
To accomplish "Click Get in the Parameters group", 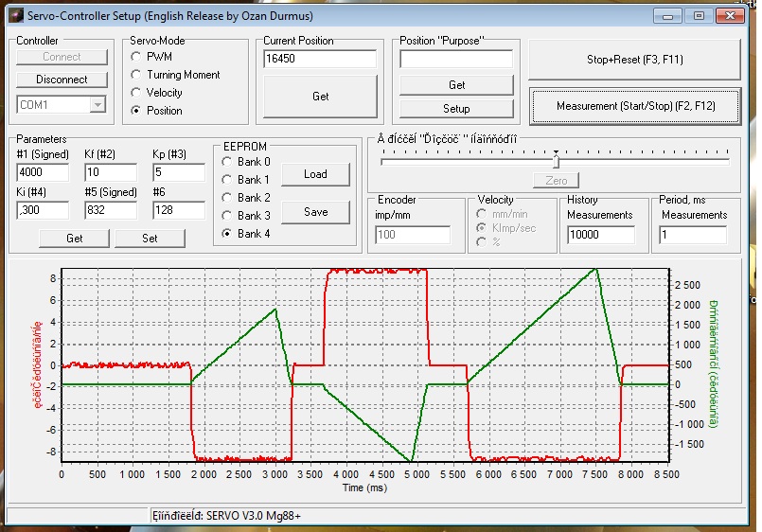I will (75, 239).
